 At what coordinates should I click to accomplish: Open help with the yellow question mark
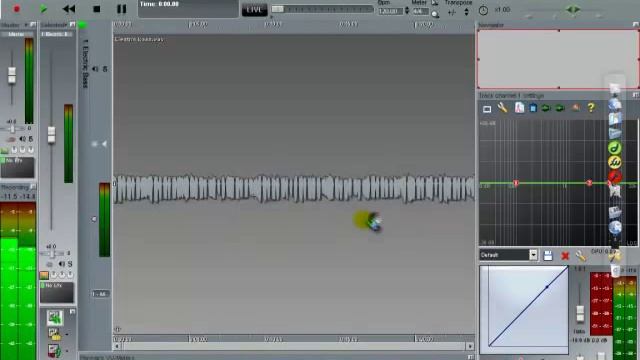coord(591,108)
